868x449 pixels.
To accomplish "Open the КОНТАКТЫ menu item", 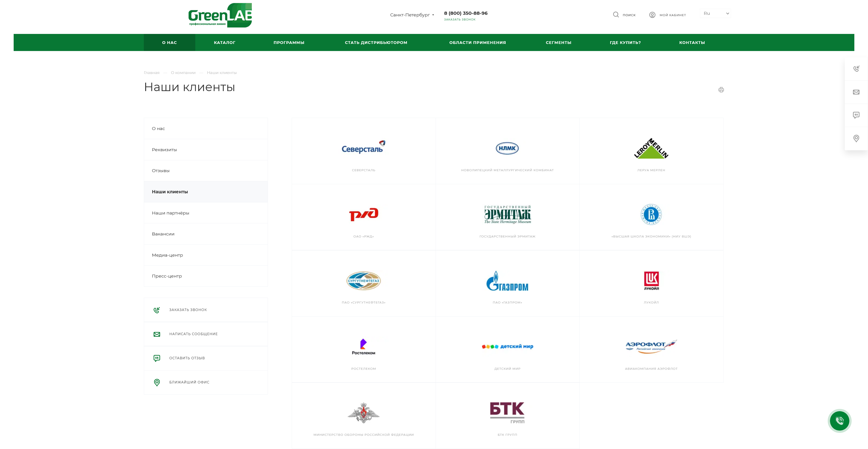I will (692, 43).
